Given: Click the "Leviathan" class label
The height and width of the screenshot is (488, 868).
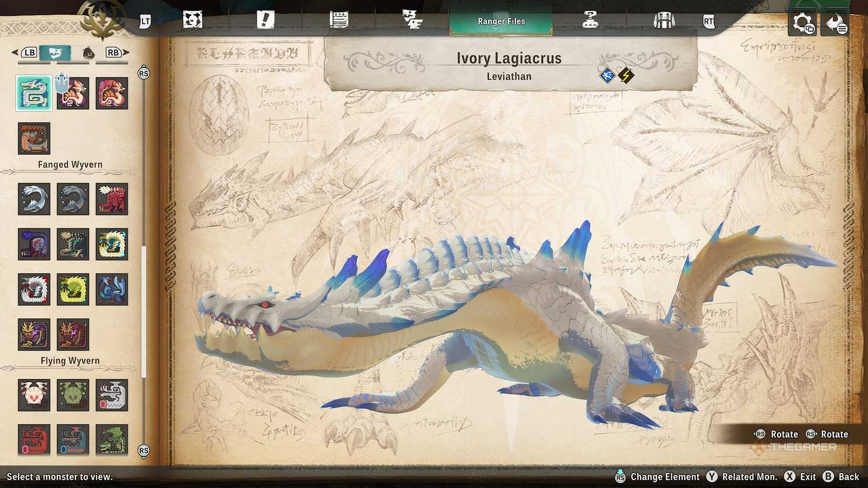Looking at the screenshot, I should (509, 77).
